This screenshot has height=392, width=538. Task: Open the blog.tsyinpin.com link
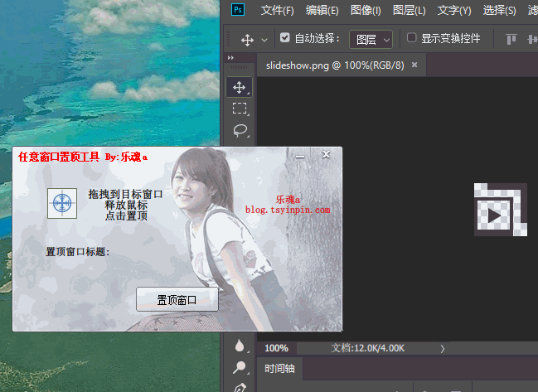click(288, 210)
